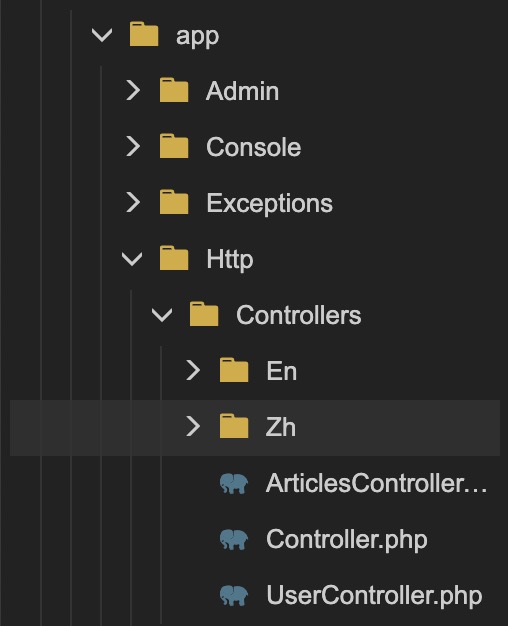
Task: Open the UserController.php file
Action: (x=374, y=596)
